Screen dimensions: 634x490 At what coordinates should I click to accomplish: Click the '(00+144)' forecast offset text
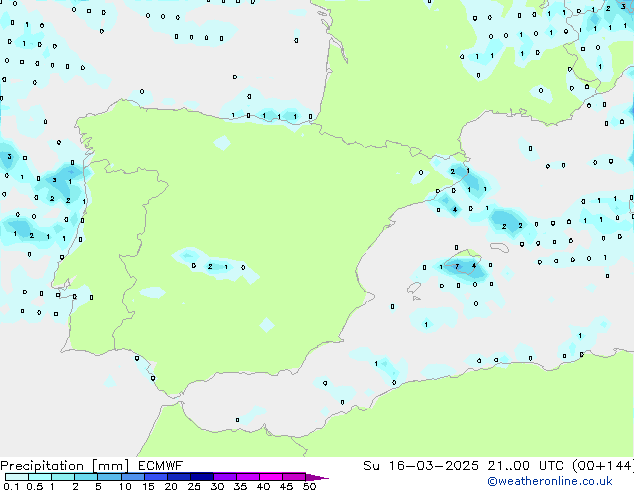coord(602,466)
